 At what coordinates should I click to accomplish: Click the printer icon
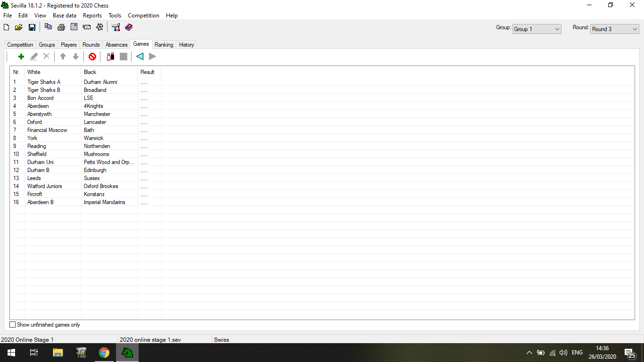click(x=61, y=27)
